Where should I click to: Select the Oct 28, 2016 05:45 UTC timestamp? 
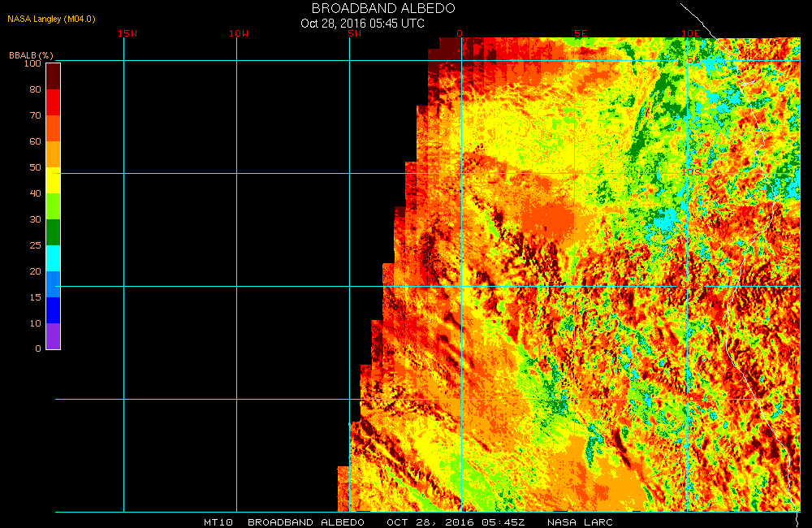coord(362,23)
